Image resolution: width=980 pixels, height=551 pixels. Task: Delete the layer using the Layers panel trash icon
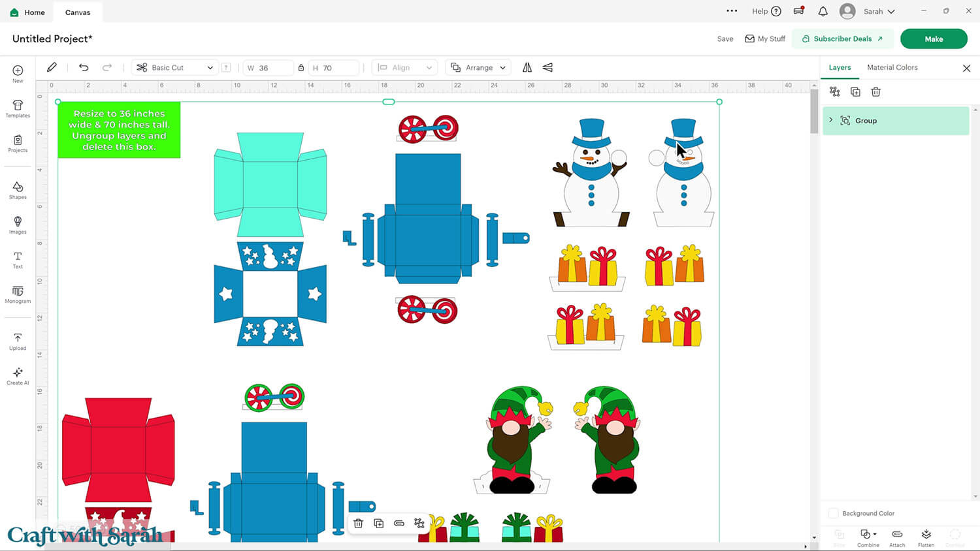click(875, 92)
